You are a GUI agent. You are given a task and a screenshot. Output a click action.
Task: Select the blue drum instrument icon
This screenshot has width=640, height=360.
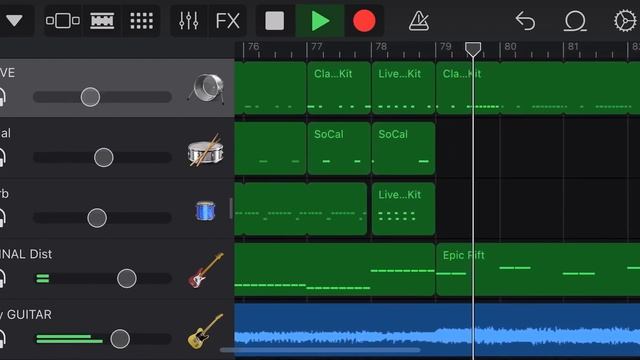(x=205, y=211)
